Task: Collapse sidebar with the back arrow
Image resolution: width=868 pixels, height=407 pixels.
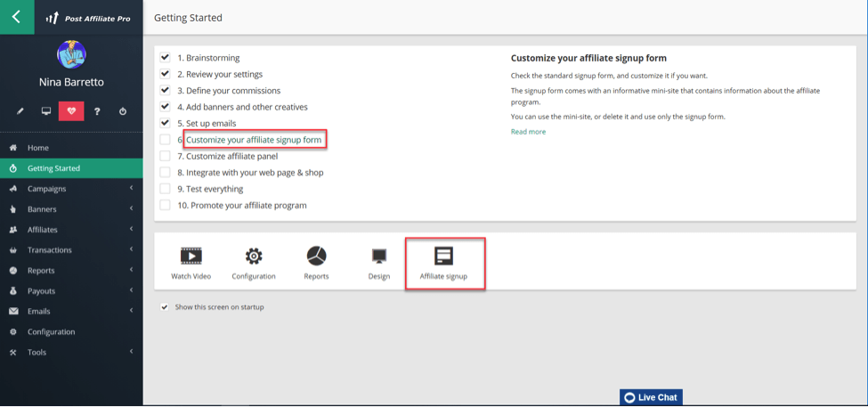Action: click(x=17, y=17)
